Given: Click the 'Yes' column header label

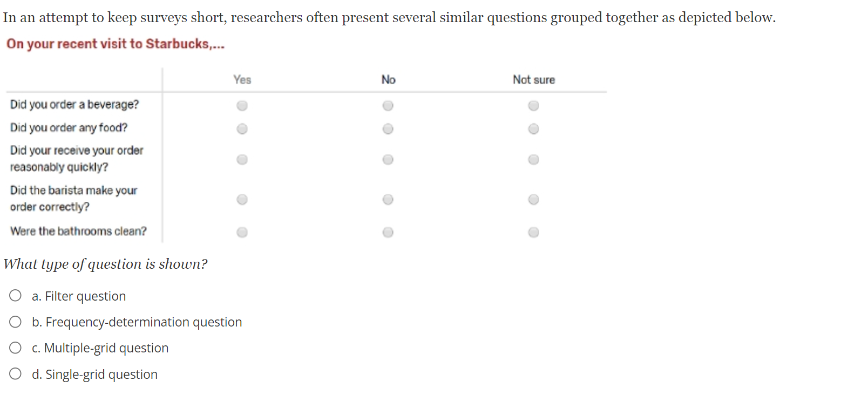Looking at the screenshot, I should tap(242, 79).
